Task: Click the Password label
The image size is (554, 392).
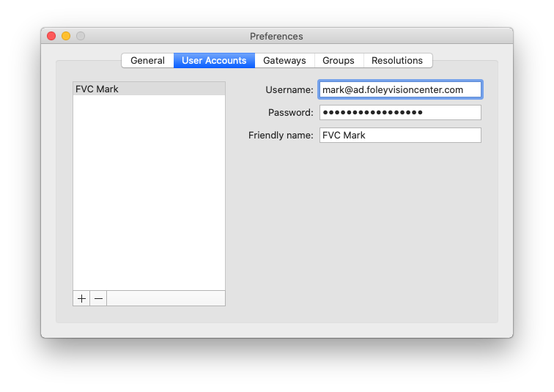Action: coord(291,112)
